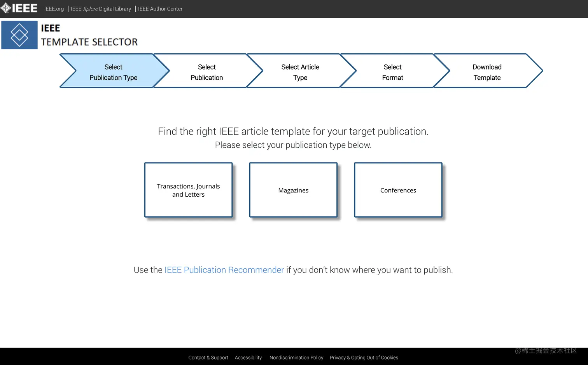Click 'Please select your publication type below' text
This screenshot has width=588, height=365.
(x=293, y=145)
